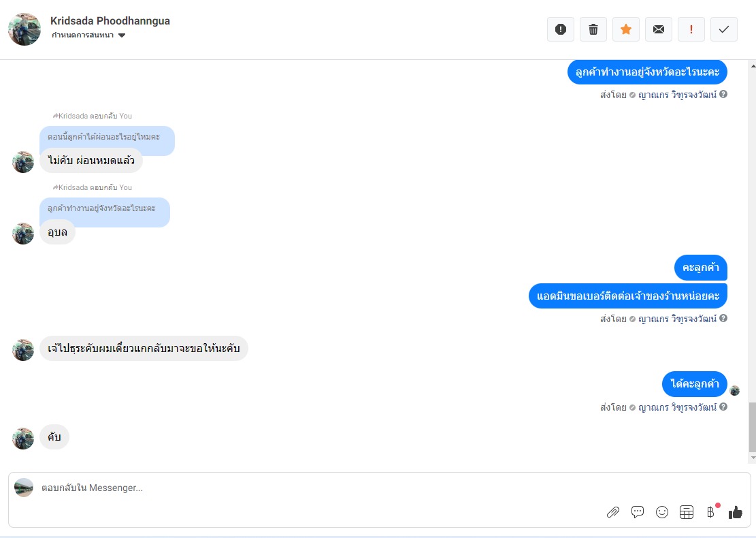The width and height of the screenshot is (756, 538).
Task: Attach a file with paperclip icon
Action: [x=613, y=512]
